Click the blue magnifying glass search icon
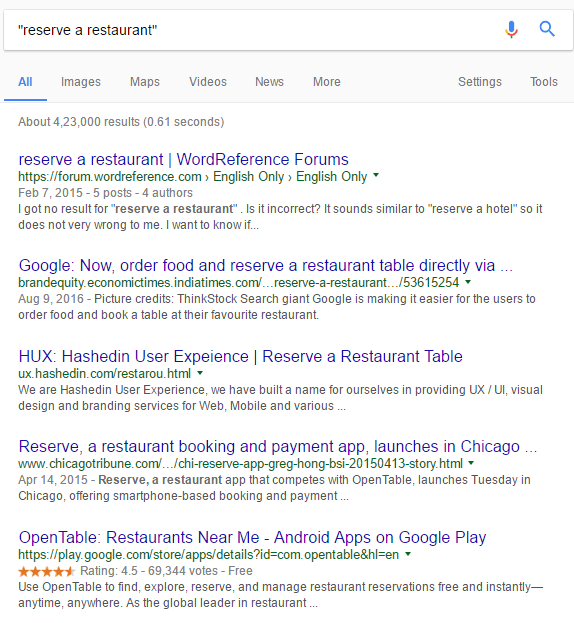Image resolution: width=574 pixels, height=623 pixels. click(x=547, y=29)
